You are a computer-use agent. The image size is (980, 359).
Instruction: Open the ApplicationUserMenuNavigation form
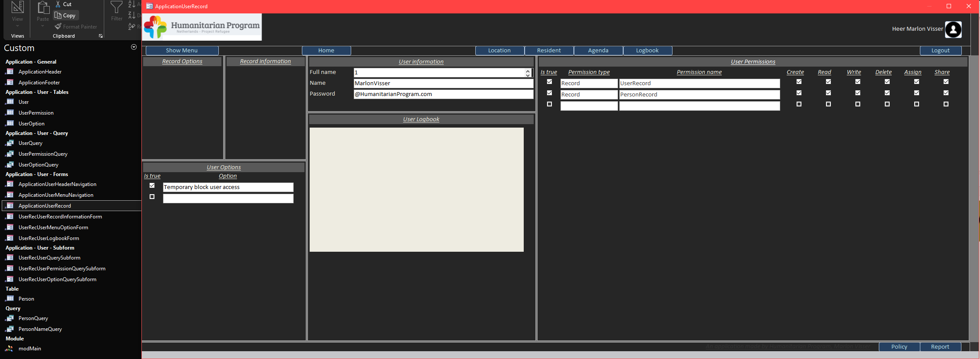[x=56, y=195]
